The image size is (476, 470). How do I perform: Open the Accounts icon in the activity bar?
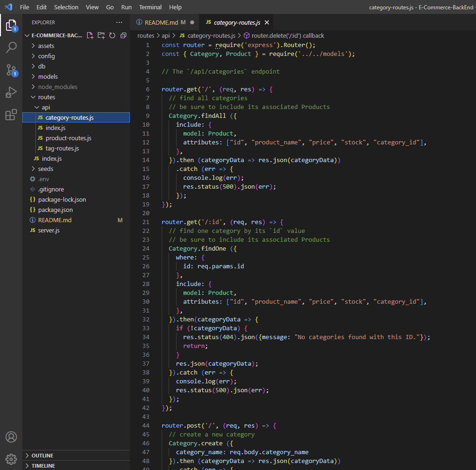coord(11,437)
